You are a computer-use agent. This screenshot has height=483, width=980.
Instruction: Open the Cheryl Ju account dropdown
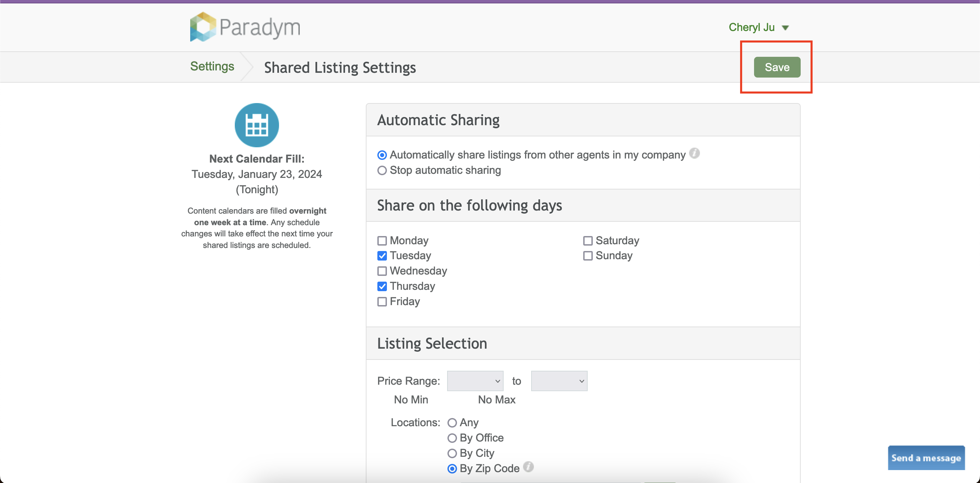(x=758, y=28)
